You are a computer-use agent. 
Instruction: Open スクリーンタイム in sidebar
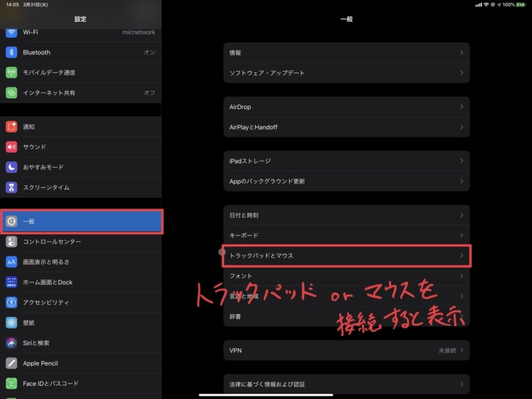80,188
